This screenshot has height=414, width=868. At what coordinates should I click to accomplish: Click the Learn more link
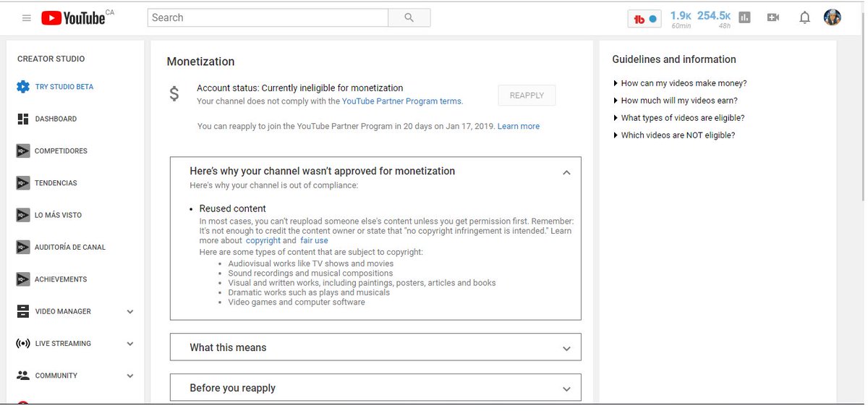click(519, 126)
